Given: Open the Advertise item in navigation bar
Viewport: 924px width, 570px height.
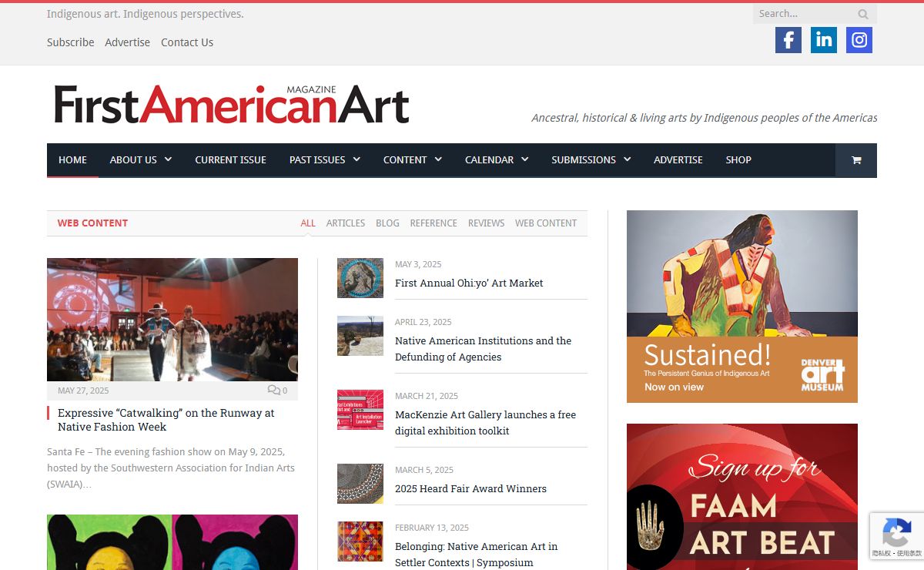Looking at the screenshot, I should (678, 159).
